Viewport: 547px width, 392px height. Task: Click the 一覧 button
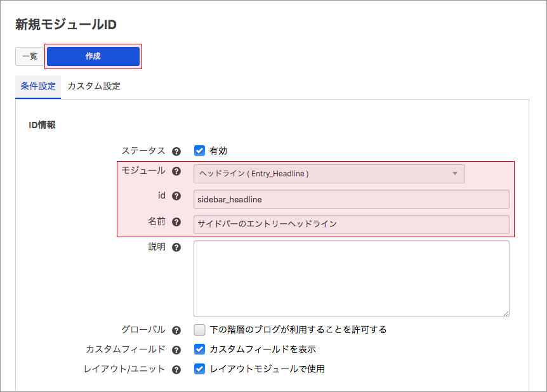click(x=30, y=56)
